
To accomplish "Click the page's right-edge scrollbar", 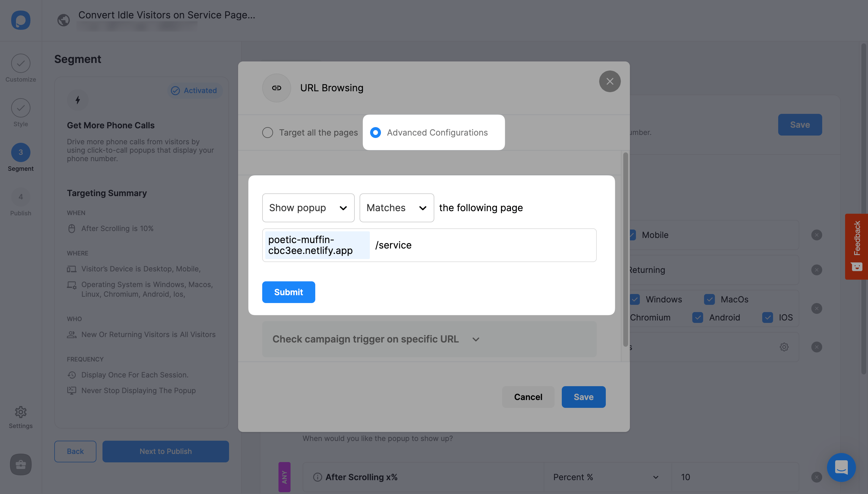I will (863, 209).
